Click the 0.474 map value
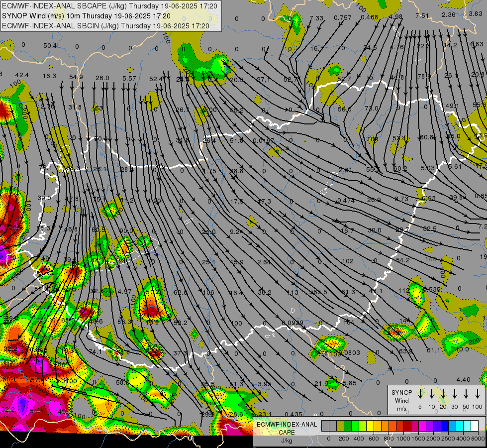 click(x=346, y=201)
